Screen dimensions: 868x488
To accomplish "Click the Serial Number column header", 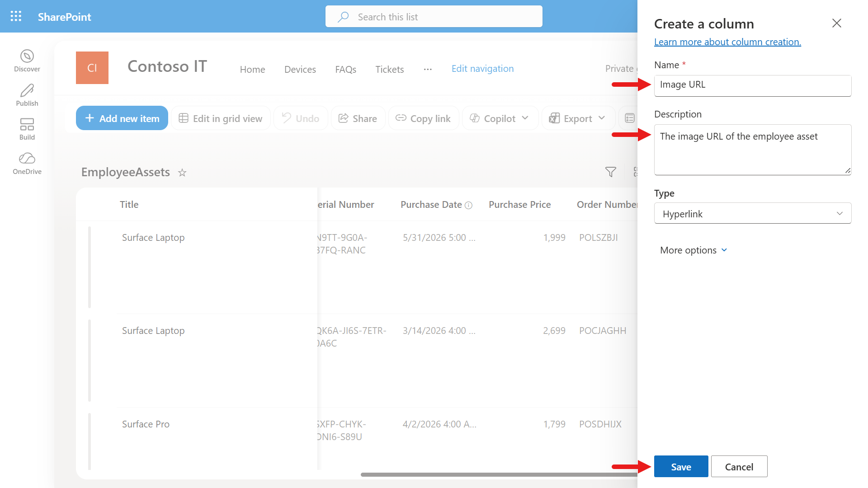I will [346, 204].
